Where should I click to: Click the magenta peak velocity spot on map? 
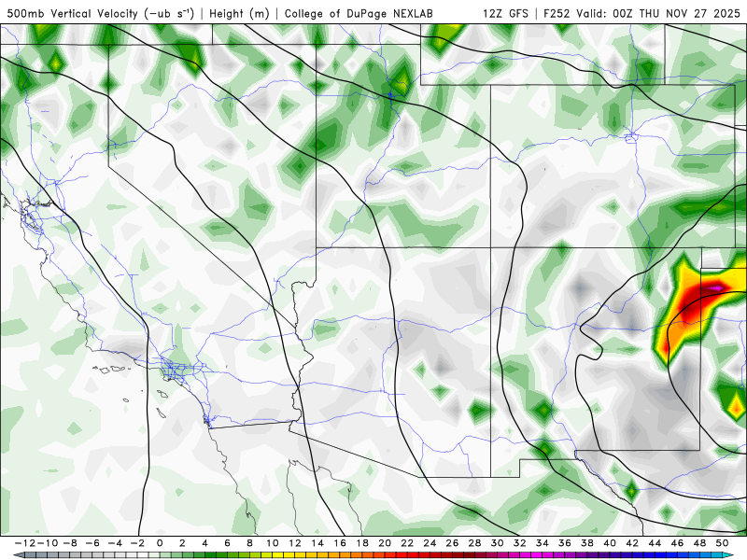click(x=716, y=287)
